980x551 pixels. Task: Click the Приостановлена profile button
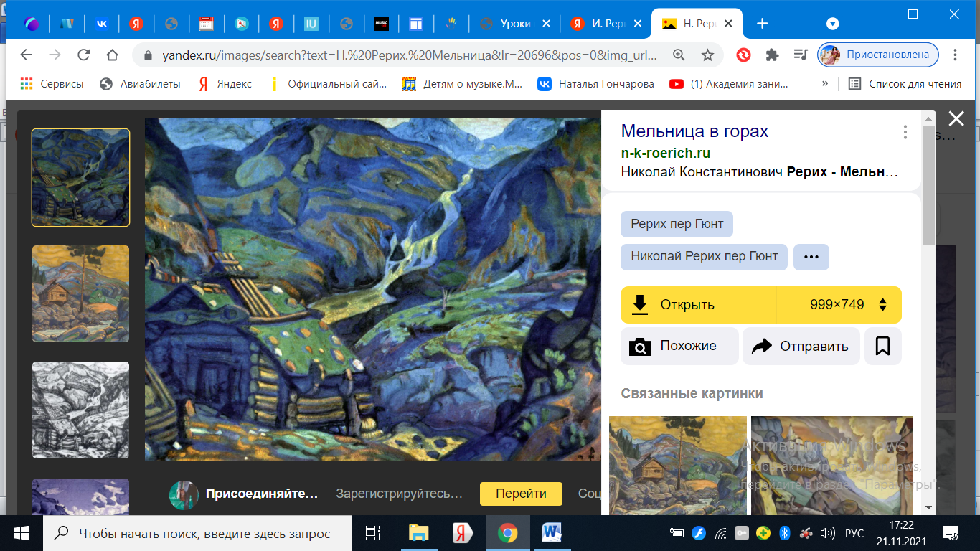click(x=878, y=55)
